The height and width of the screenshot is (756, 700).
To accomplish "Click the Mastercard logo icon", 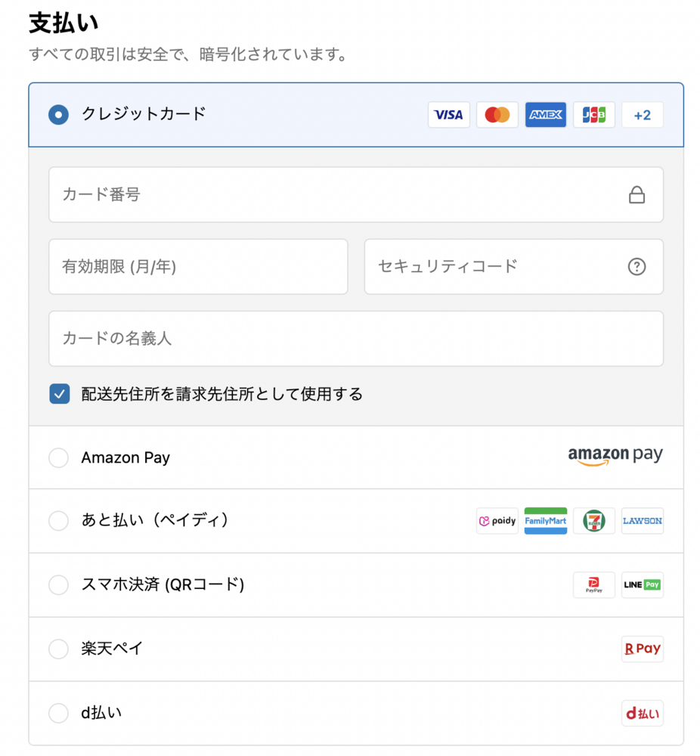I will (x=497, y=115).
